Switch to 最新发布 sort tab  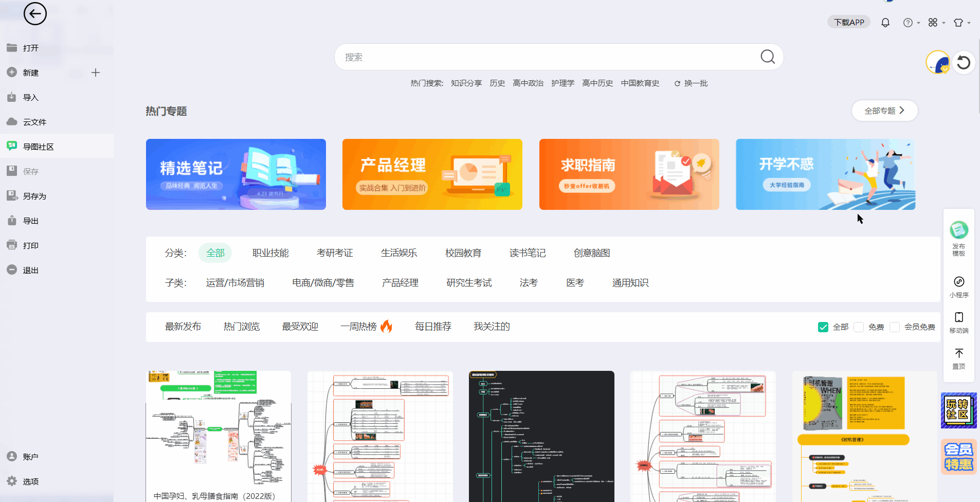pos(183,327)
